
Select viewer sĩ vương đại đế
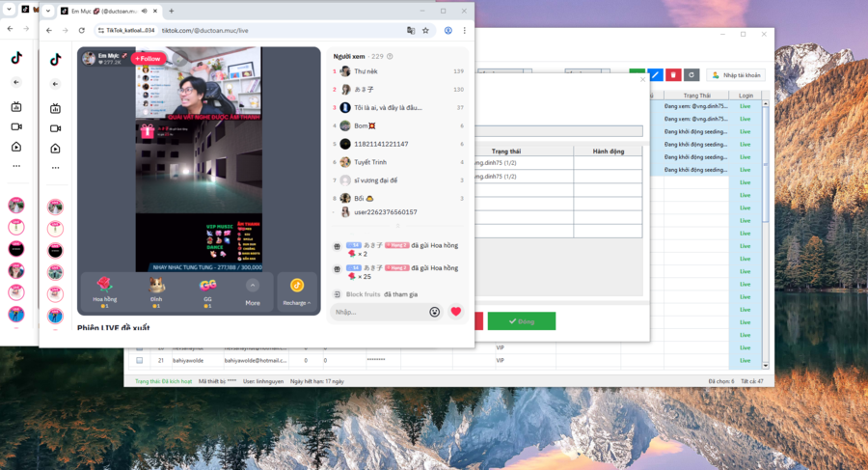tap(398, 180)
